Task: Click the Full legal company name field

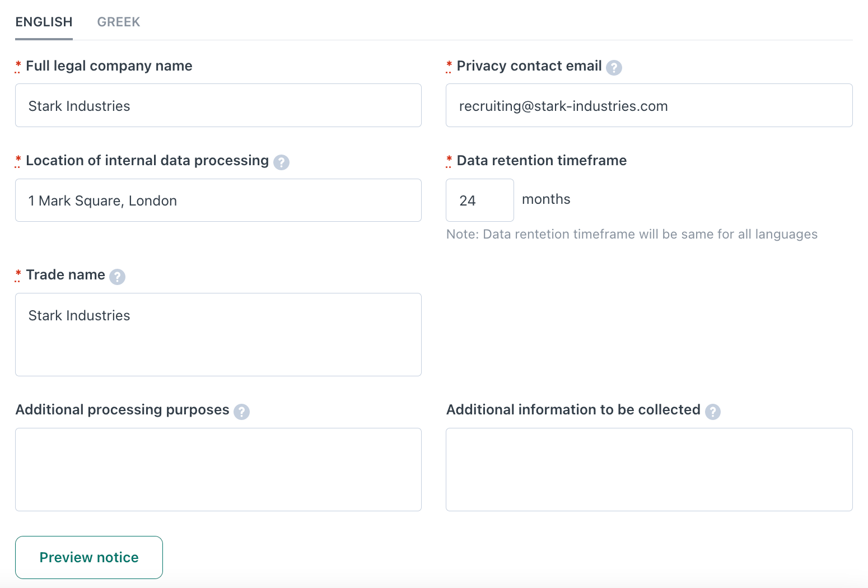Action: (218, 106)
